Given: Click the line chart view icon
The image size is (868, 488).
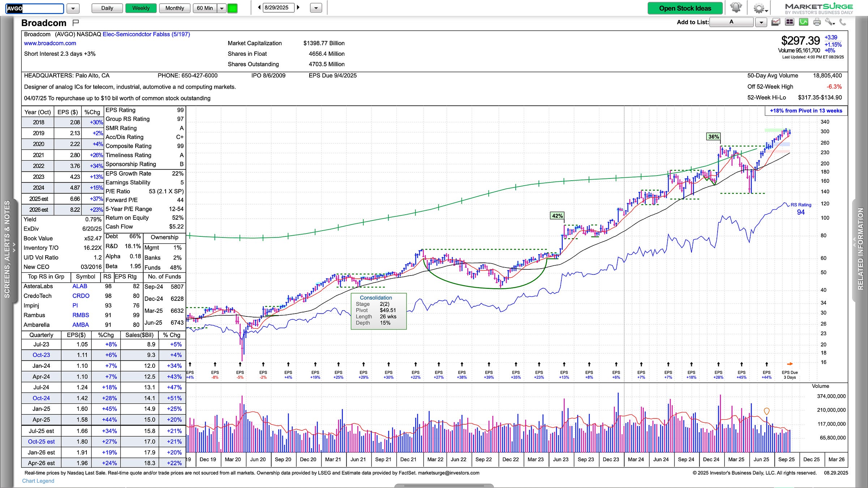Looking at the screenshot, I should point(775,22).
